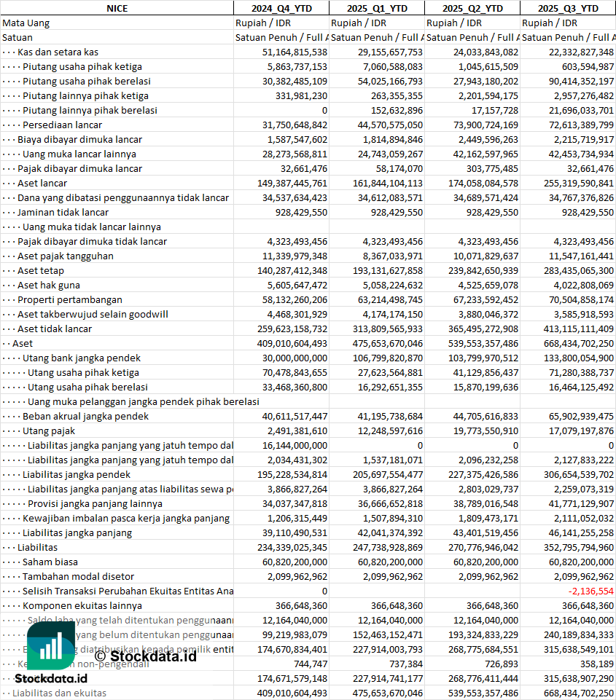616x700 pixels.
Task: Select the Kas dan setara kas row label
Action: [x=58, y=52]
